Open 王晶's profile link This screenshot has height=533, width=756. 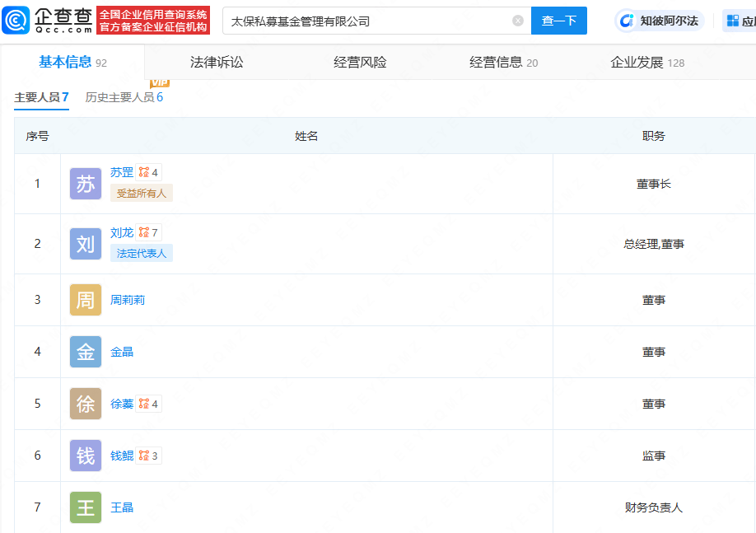coord(122,507)
